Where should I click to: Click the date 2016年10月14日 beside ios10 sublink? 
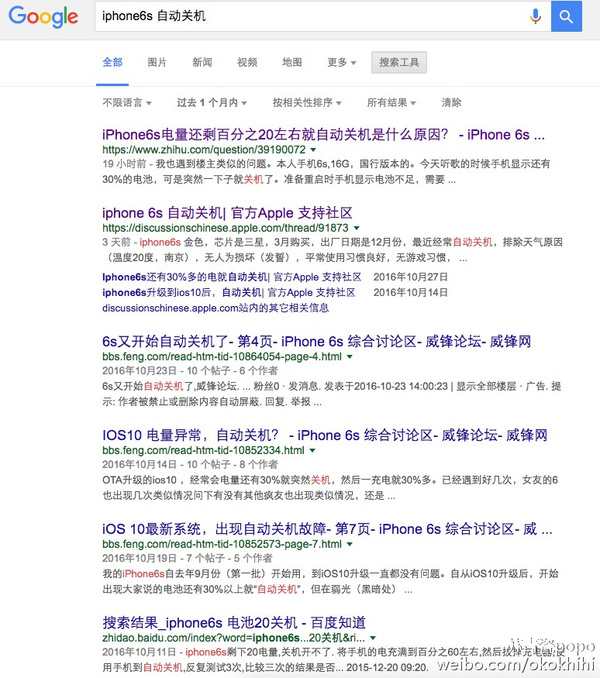pyautogui.click(x=411, y=292)
